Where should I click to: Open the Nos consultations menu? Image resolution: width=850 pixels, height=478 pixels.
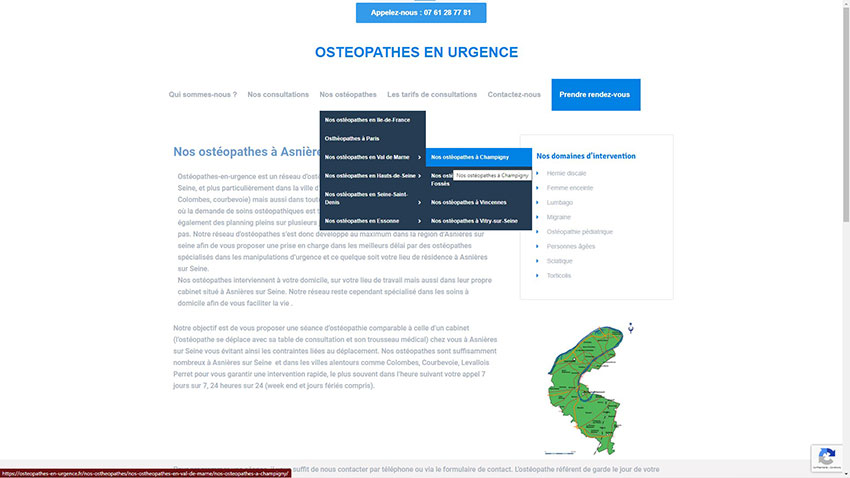[x=278, y=95]
